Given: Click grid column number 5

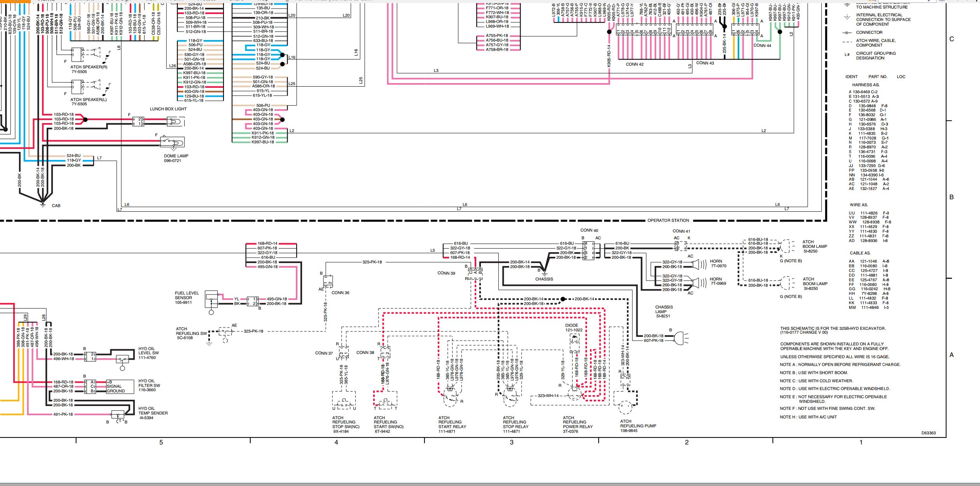Looking at the screenshot, I should tap(161, 442).
